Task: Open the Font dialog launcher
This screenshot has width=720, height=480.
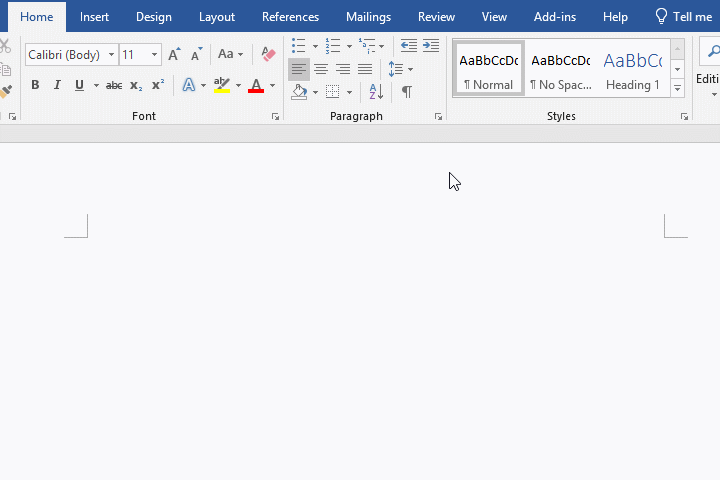Action: (275, 117)
